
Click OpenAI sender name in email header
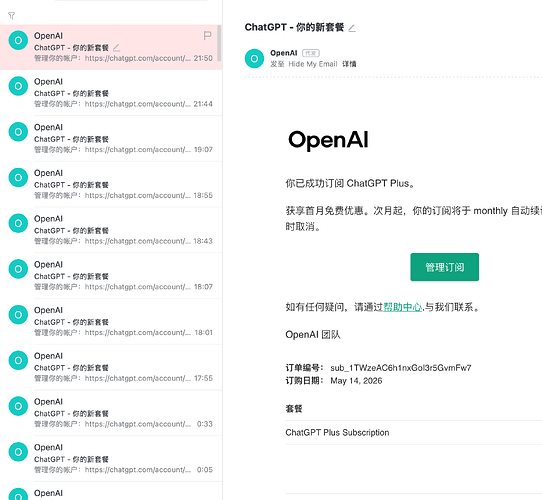point(283,53)
